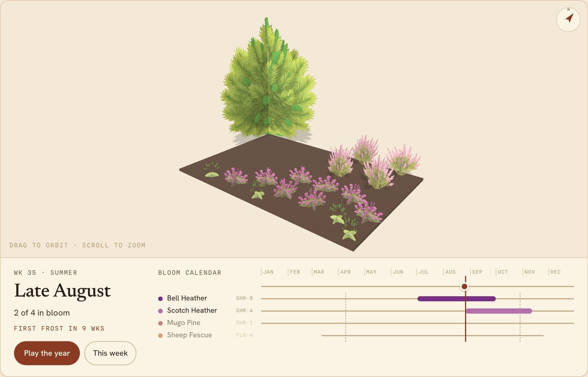Click the JAN month label on the calendar
The width and height of the screenshot is (588, 377).
(x=268, y=272)
